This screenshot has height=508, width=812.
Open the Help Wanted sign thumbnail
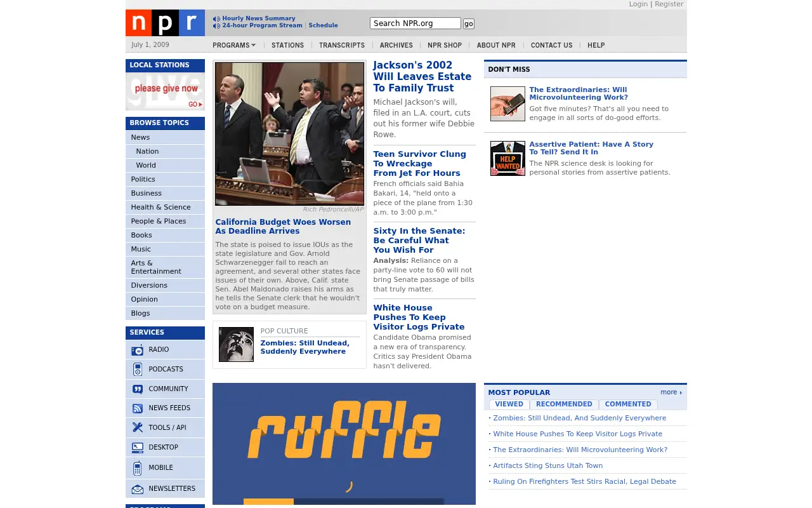click(x=507, y=158)
